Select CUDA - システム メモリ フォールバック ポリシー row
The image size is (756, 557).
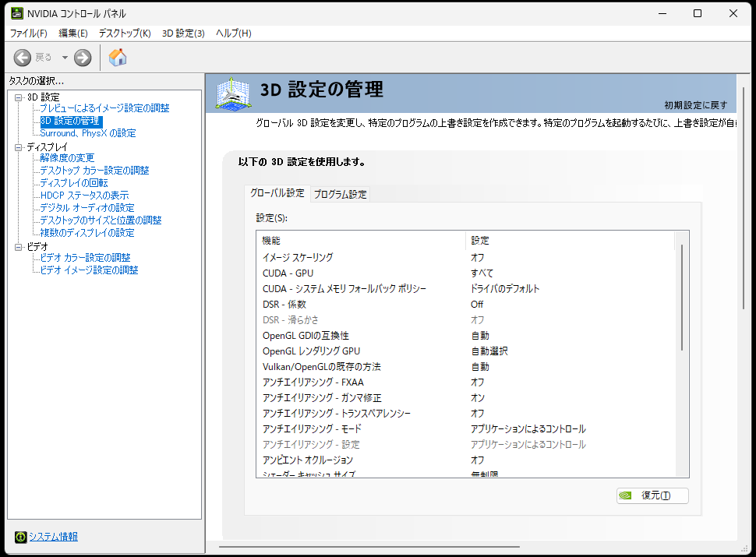(465, 288)
